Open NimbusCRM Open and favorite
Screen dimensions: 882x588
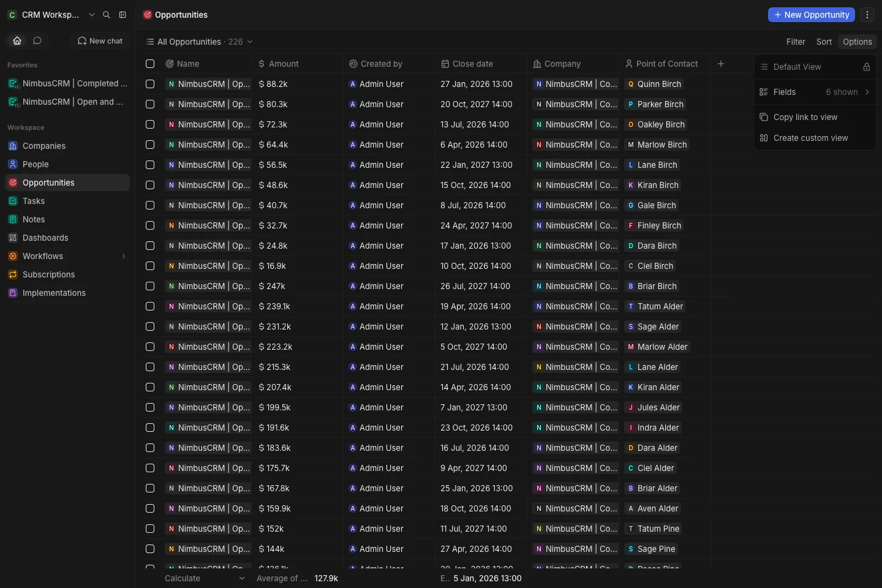pyautogui.click(x=67, y=102)
